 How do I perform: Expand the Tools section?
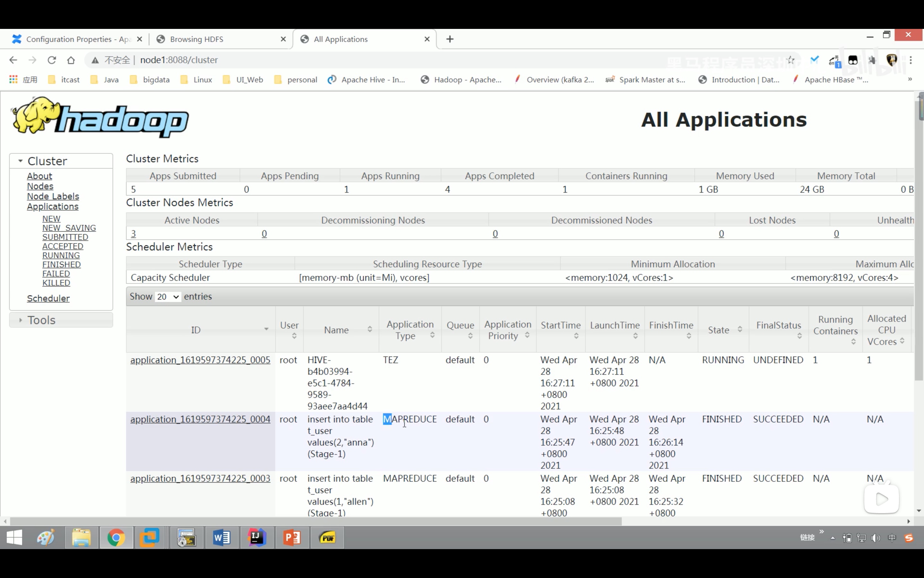(x=61, y=320)
